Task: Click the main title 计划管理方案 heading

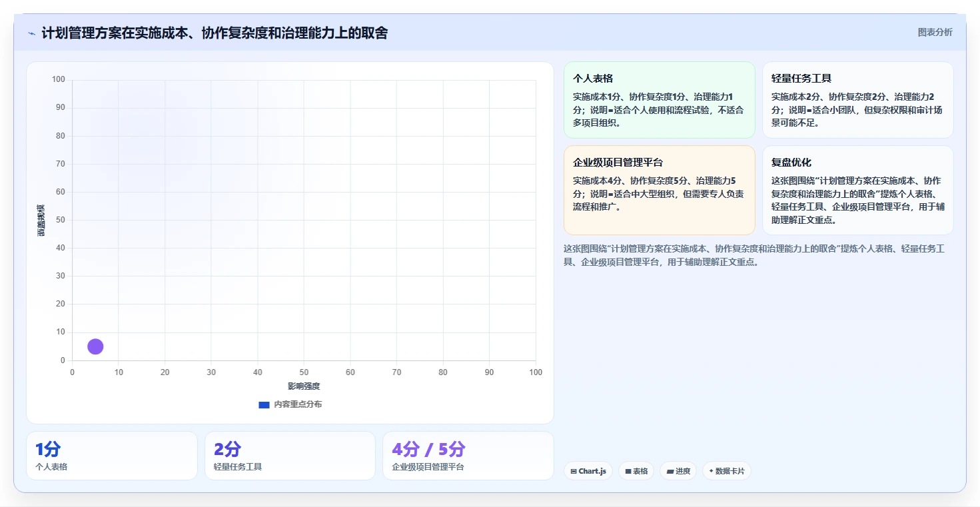Action: point(215,33)
